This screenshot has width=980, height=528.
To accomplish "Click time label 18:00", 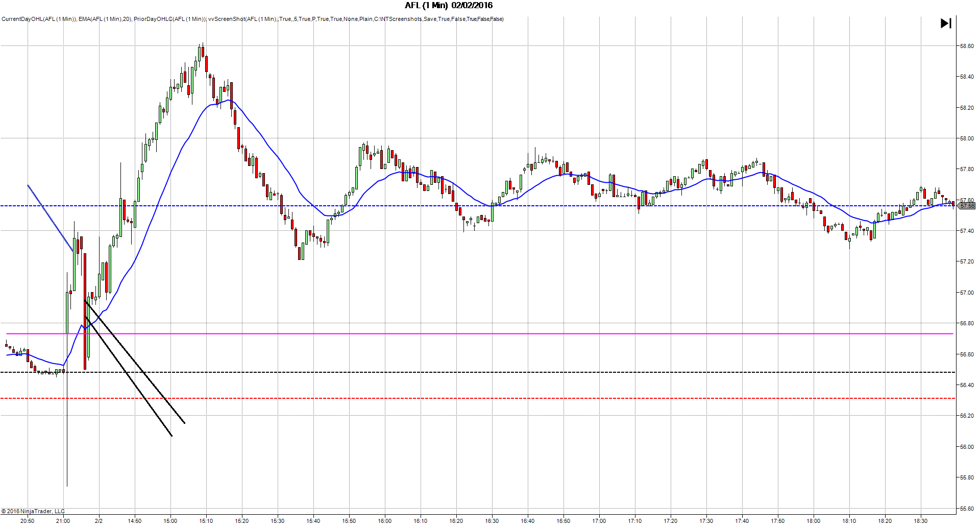I will click(x=814, y=521).
